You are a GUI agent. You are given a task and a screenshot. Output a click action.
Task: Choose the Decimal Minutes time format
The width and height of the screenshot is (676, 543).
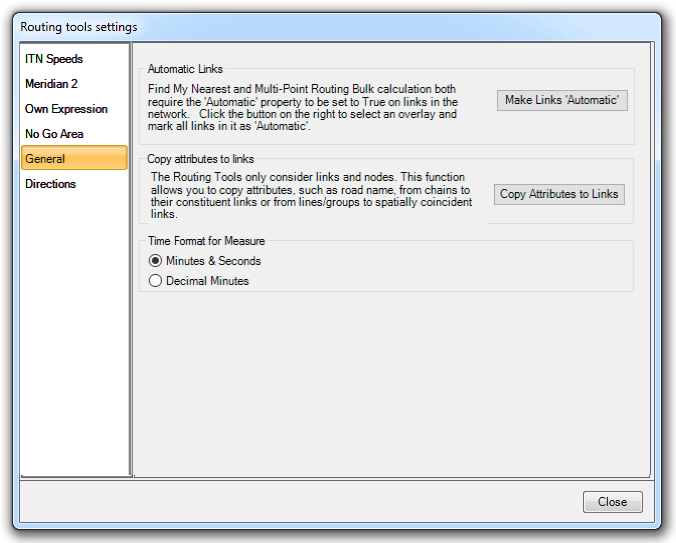coord(155,281)
